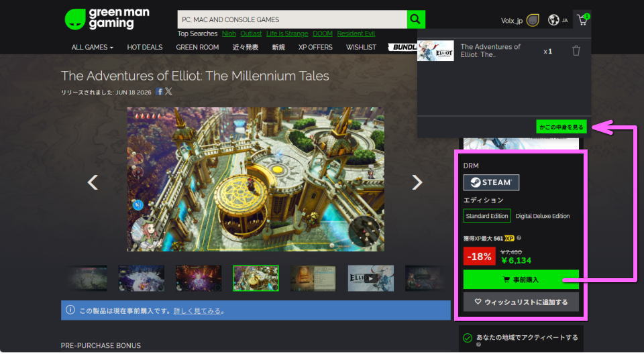This screenshot has height=362, width=644.
Task: Play the video thumbnail in gallery
Action: pyautogui.click(x=370, y=278)
